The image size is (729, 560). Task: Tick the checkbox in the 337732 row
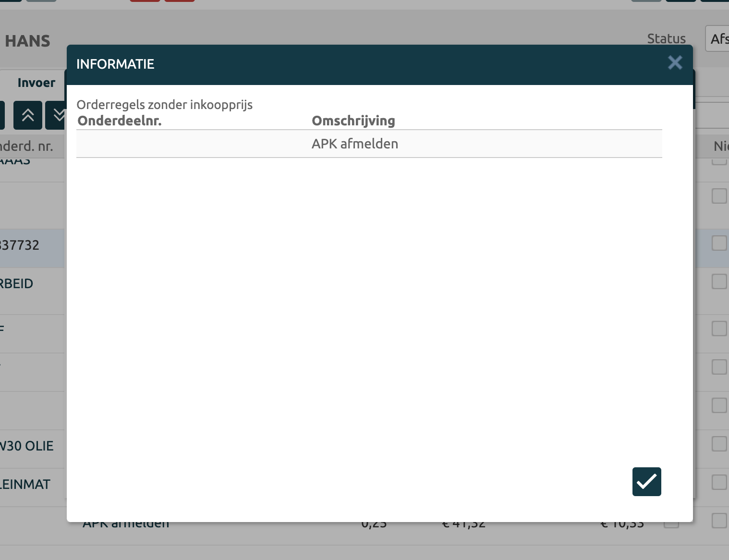coord(719,243)
